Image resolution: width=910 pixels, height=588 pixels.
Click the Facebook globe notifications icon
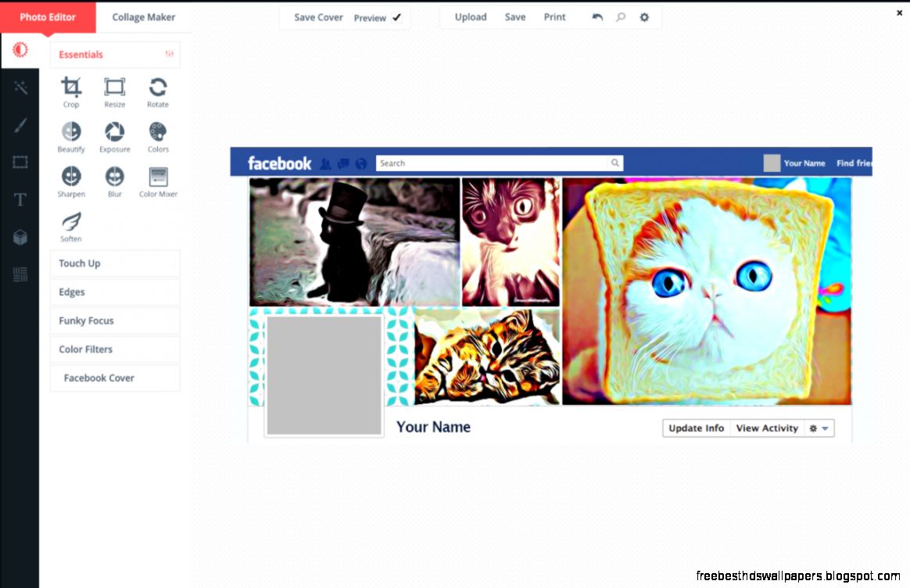click(x=361, y=164)
